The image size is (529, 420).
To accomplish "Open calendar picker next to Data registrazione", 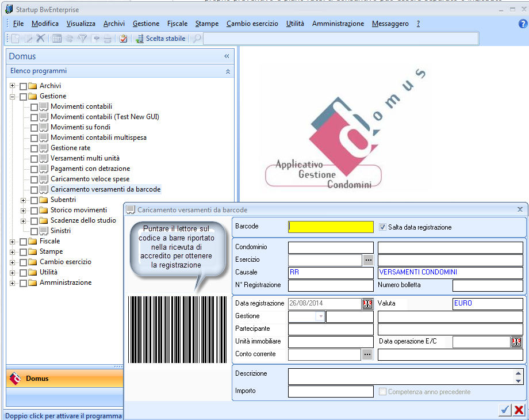I will click(367, 303).
